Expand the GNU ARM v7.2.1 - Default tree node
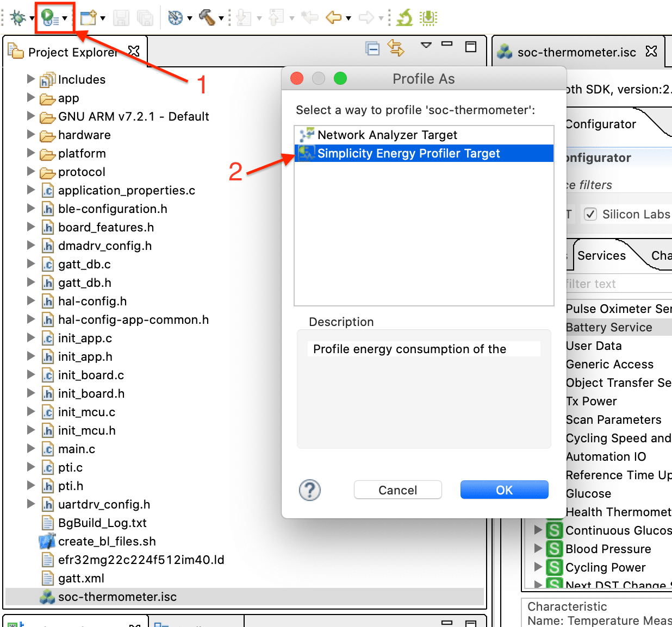672x627 pixels. [31, 116]
